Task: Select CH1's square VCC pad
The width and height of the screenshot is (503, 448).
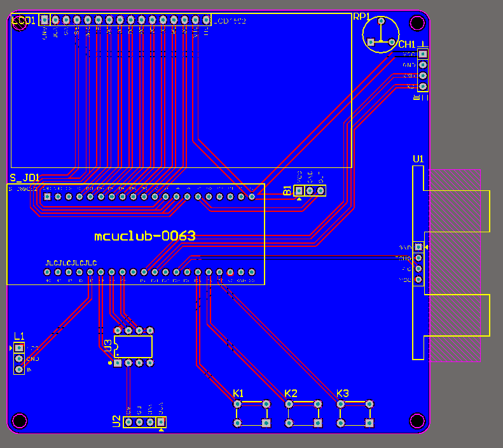Action: (x=423, y=54)
